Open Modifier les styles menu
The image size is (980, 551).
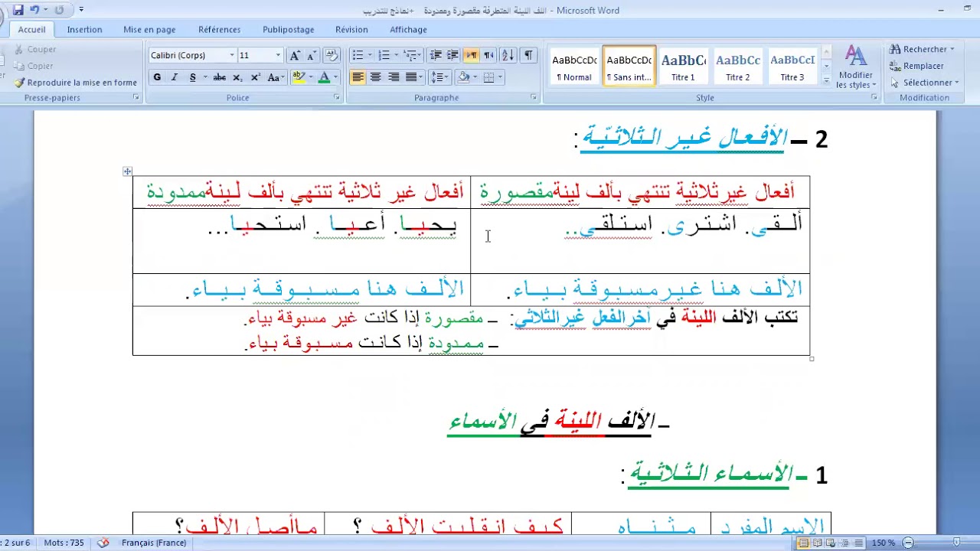855,67
